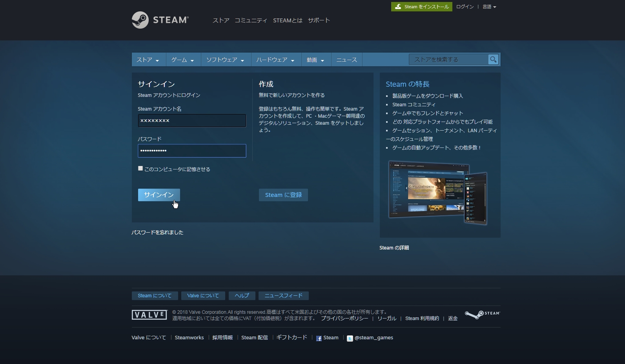This screenshot has height=364, width=625.
Task: Click the 対応プラットフォーム link in the features list
Action: [427, 122]
